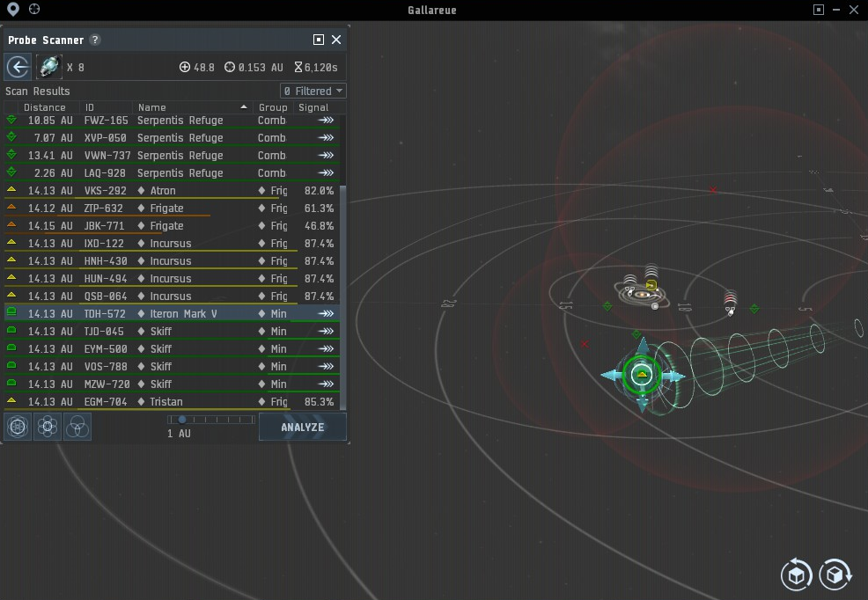Sort results by Group column header
Viewport: 868px width, 600px height.
[x=273, y=107]
